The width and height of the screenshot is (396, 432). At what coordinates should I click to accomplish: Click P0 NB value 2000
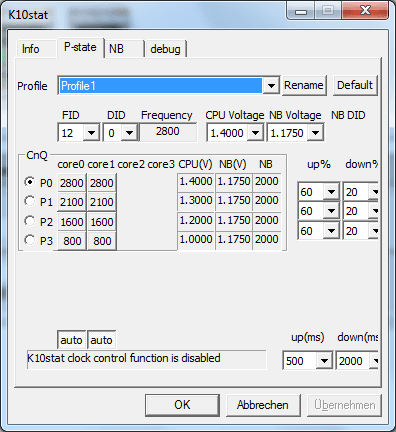pyautogui.click(x=267, y=182)
